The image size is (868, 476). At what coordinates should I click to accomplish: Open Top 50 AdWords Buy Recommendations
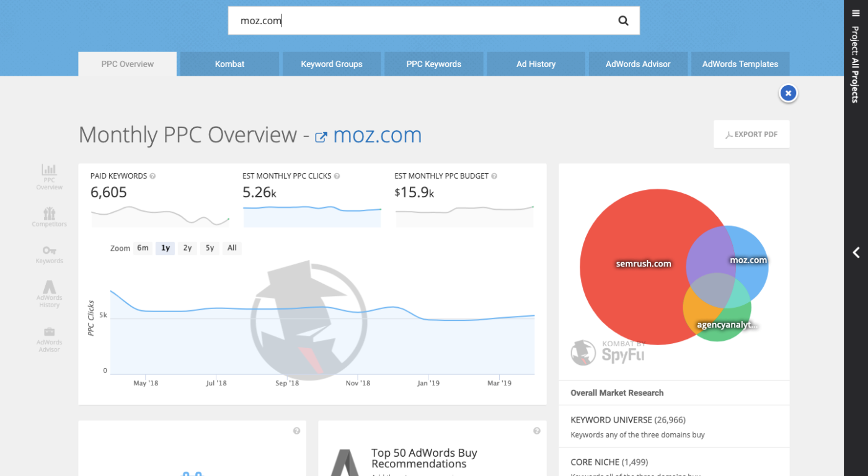coord(424,458)
